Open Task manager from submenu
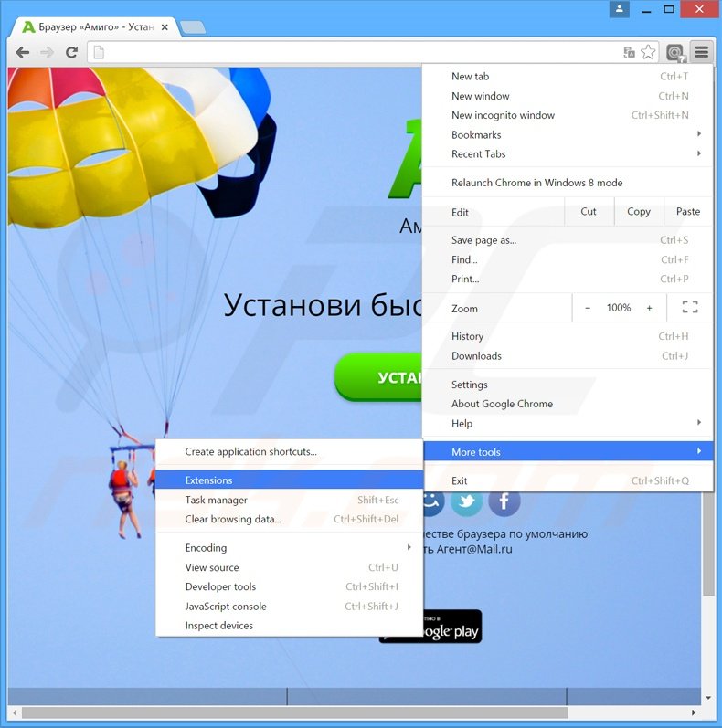Image resolution: width=722 pixels, height=728 pixels. pyautogui.click(x=289, y=500)
